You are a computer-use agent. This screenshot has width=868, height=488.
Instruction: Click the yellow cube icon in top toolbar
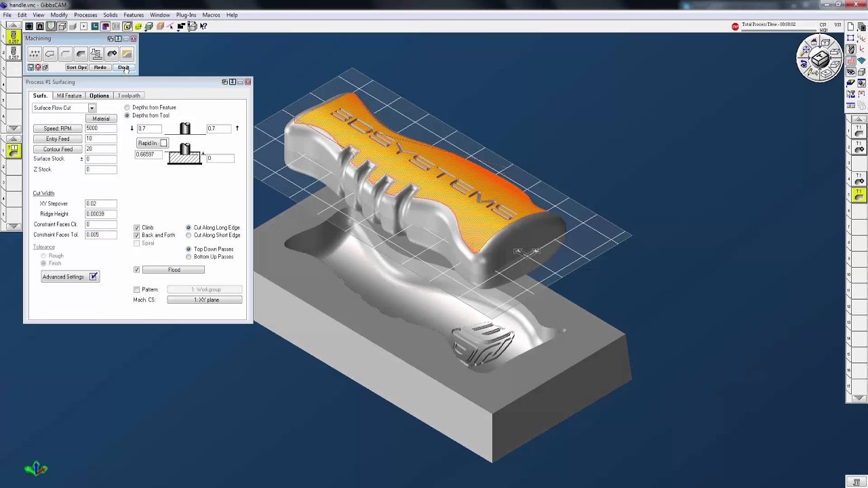click(x=138, y=26)
